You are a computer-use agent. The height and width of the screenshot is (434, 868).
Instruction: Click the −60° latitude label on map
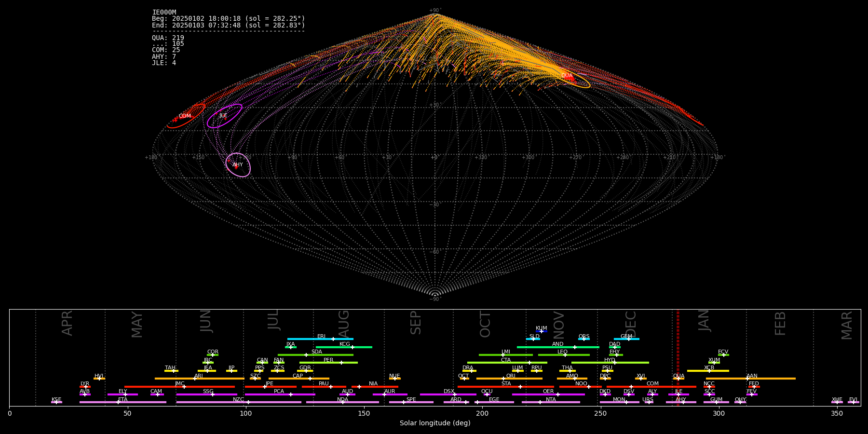[x=435, y=252]
